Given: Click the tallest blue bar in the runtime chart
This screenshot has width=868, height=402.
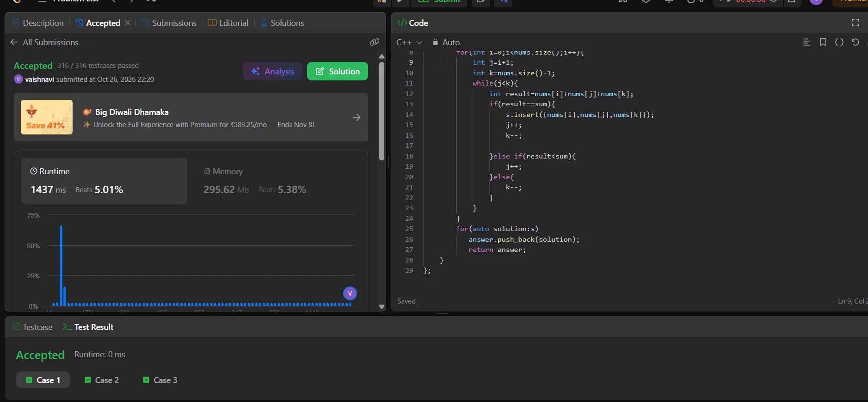Looking at the screenshot, I should [61, 265].
